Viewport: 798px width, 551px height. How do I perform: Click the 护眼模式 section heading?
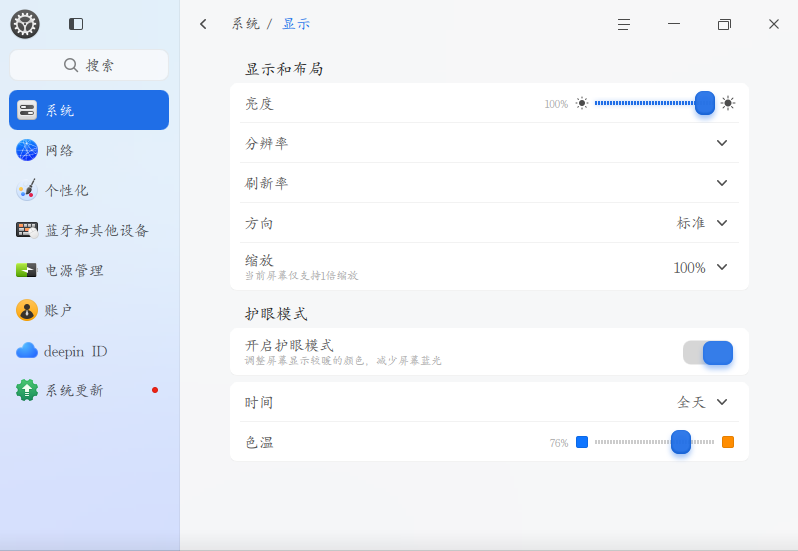click(x=276, y=314)
